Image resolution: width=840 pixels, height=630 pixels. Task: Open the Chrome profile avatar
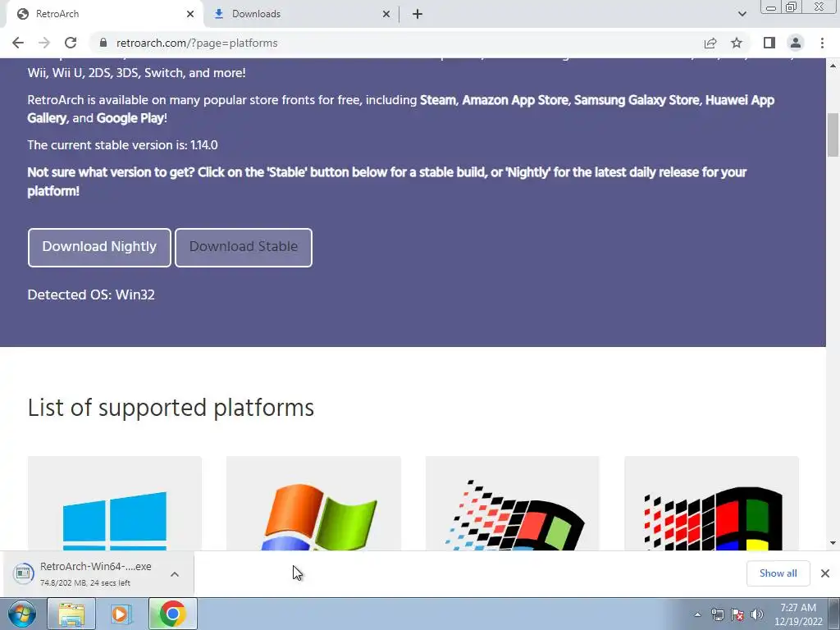coord(796,43)
